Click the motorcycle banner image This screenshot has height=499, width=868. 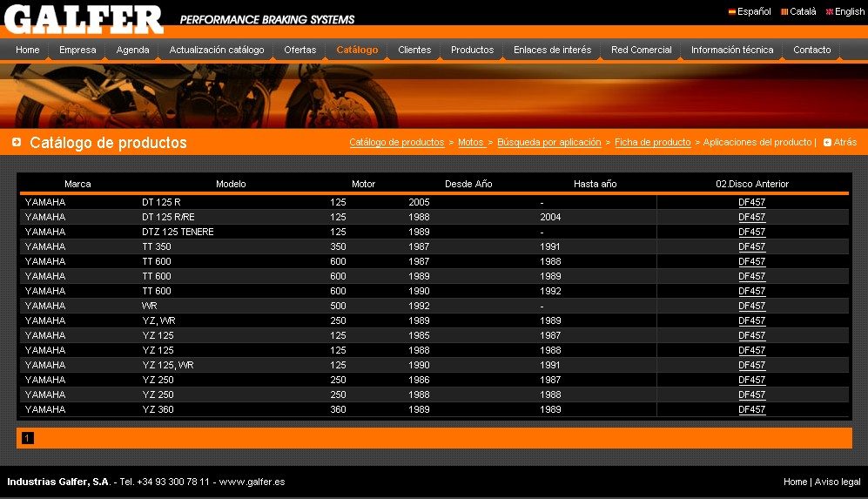pos(434,96)
